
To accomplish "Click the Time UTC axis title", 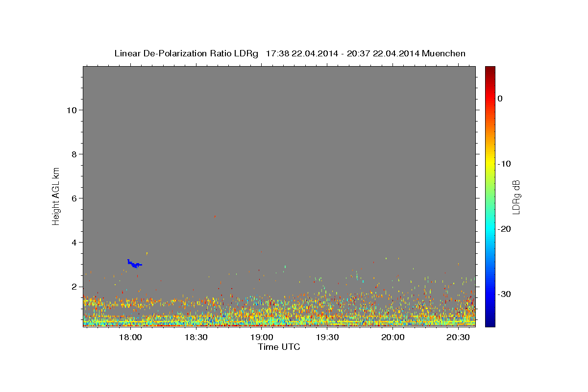I will tap(279, 347).
